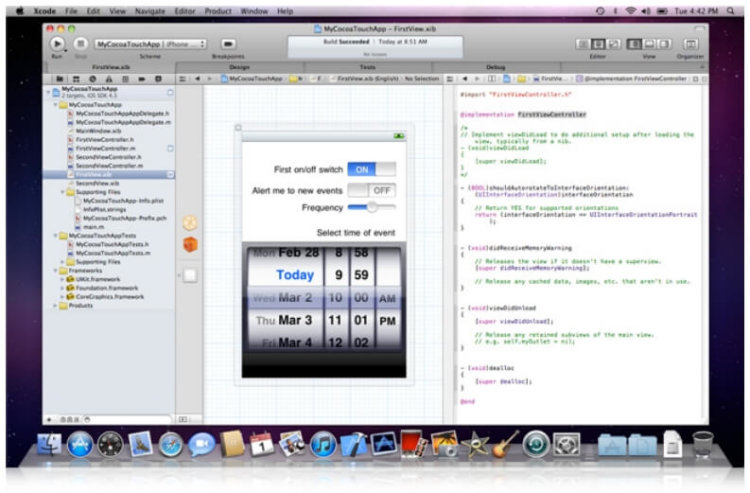Open the Editor menu
The image size is (750, 493).
tap(185, 11)
